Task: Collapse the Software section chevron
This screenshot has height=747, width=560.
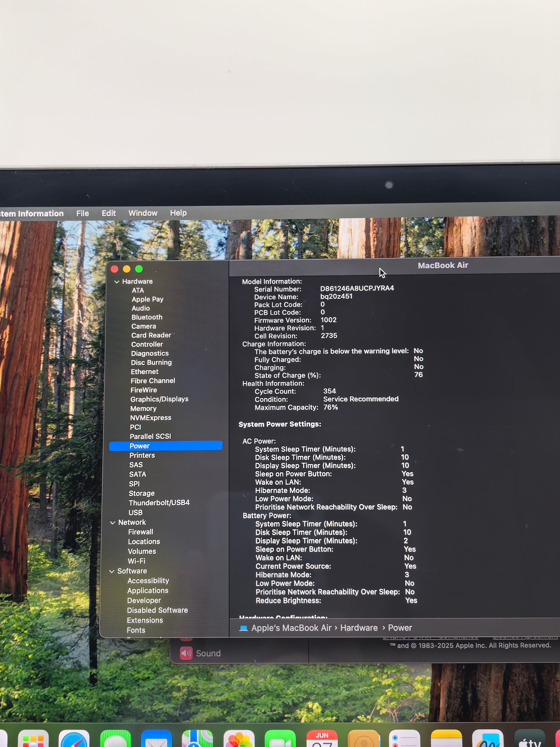Action: click(112, 571)
